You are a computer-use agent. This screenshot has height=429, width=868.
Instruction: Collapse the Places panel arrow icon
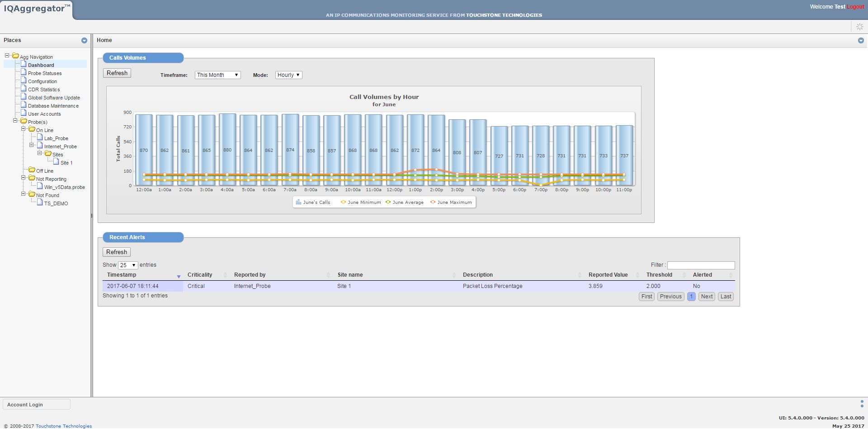click(84, 41)
